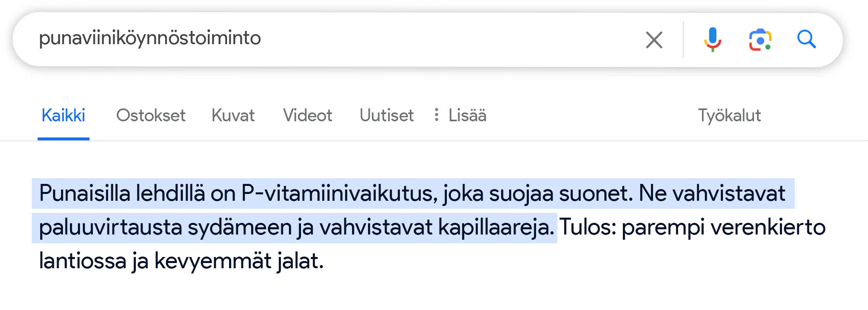Viewport: 868px width, 310px height.
Task: Select the Kuvat tab
Action: pos(233,116)
